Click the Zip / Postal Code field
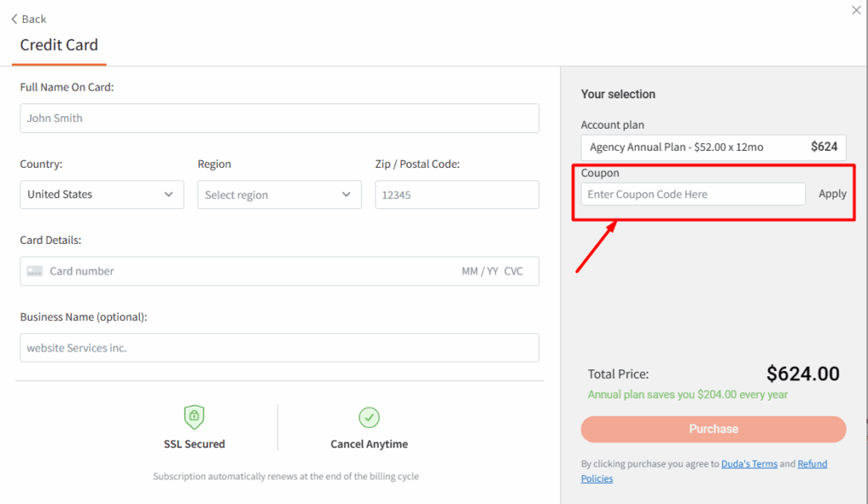 [457, 195]
